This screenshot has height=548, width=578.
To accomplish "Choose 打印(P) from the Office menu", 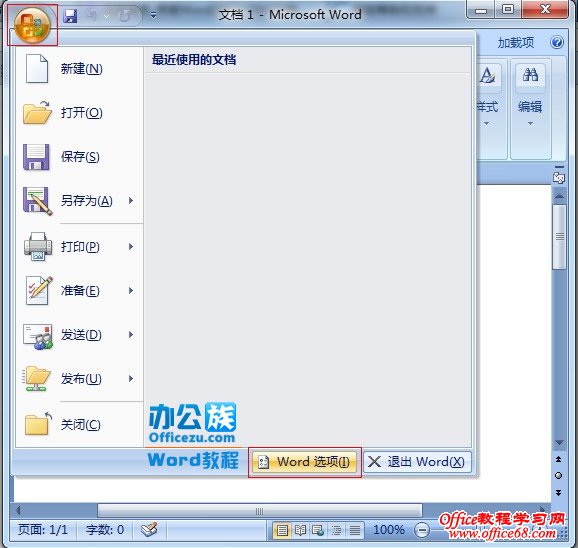I will (x=79, y=247).
